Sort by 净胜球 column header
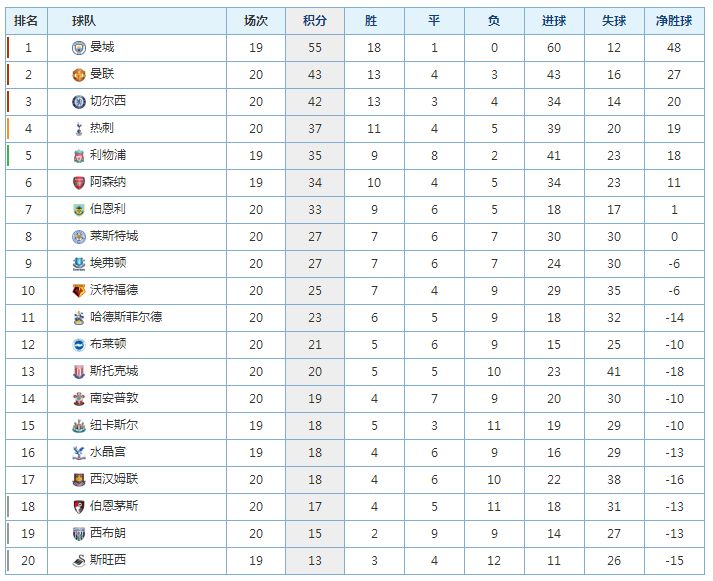Viewport: 713px width, 581px height. tap(674, 20)
